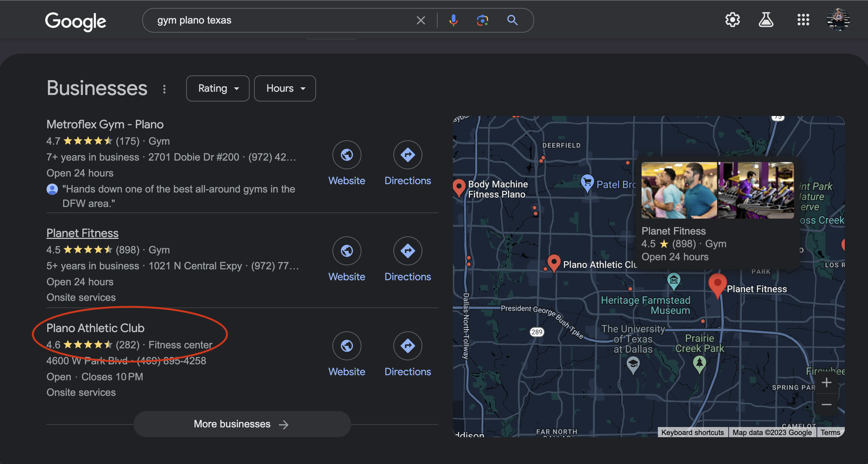Open Metroflex Gym - Plano listing
Screen dimensions: 868x464
[105, 124]
